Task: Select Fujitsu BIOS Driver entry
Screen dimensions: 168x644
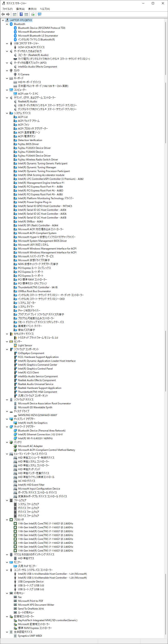Action: [x=28, y=144]
